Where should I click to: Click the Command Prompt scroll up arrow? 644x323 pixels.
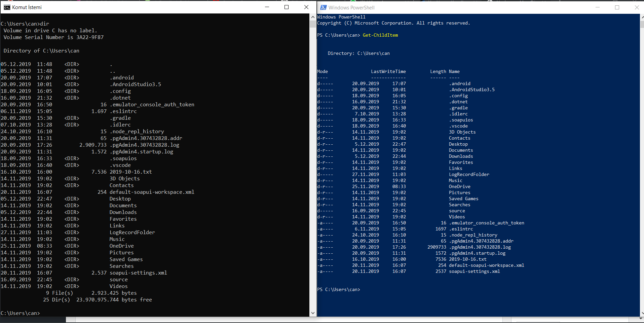tap(313, 17)
